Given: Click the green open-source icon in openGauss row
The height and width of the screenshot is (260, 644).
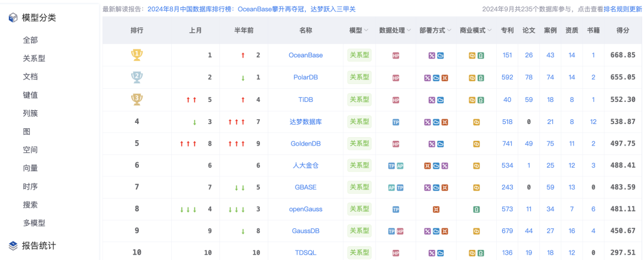Looking at the screenshot, I should click(476, 209).
